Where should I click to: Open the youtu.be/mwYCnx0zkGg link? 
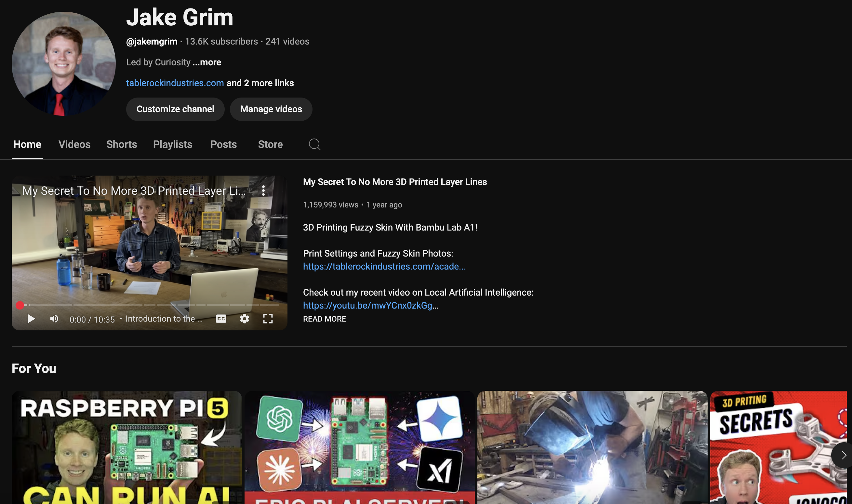(368, 305)
